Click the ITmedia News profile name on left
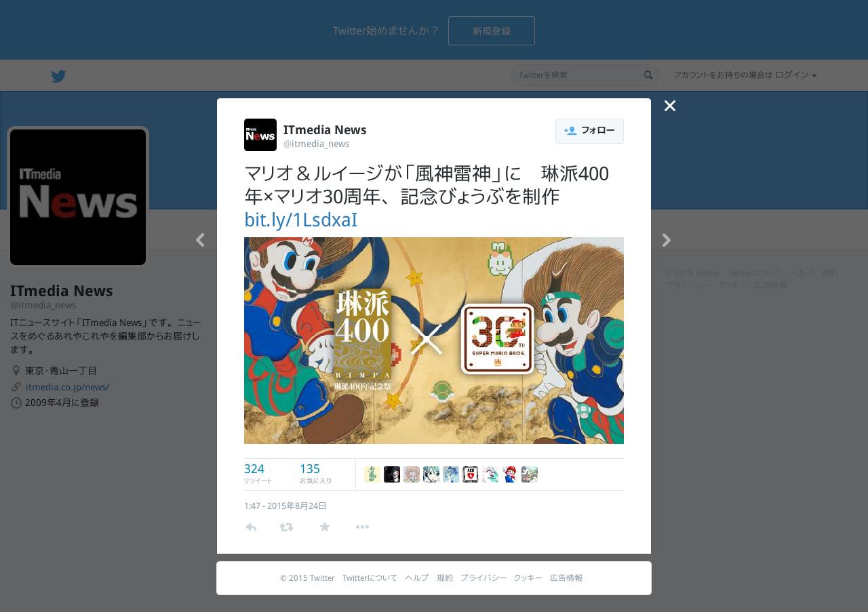Viewport: 868px width, 612px height. (62, 291)
